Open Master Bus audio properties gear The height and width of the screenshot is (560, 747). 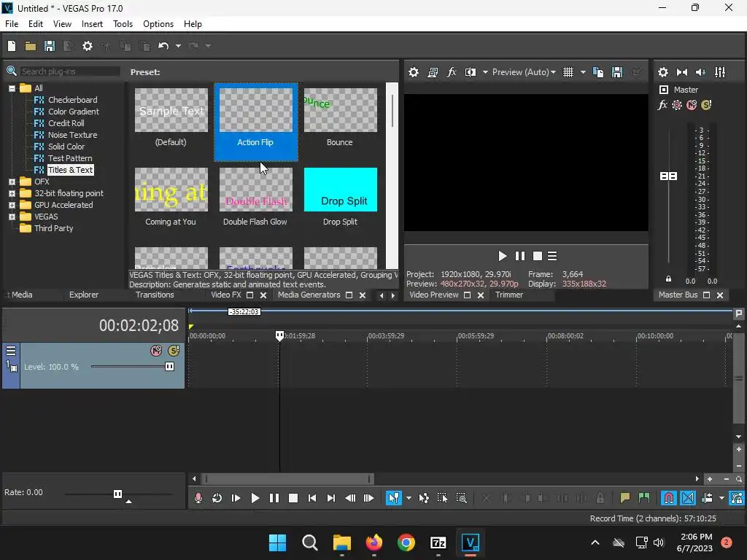pos(662,72)
